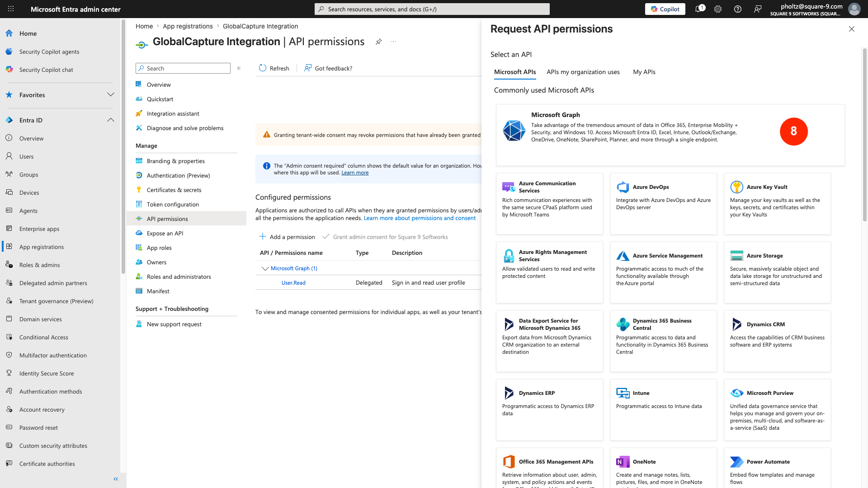The width and height of the screenshot is (868, 488).
Task: Switch to APIs my organization uses tab
Action: (x=583, y=72)
